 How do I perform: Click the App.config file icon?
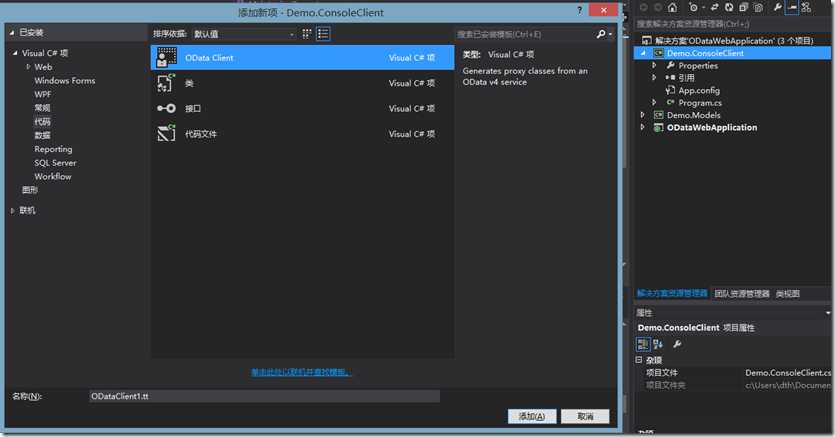click(x=670, y=90)
